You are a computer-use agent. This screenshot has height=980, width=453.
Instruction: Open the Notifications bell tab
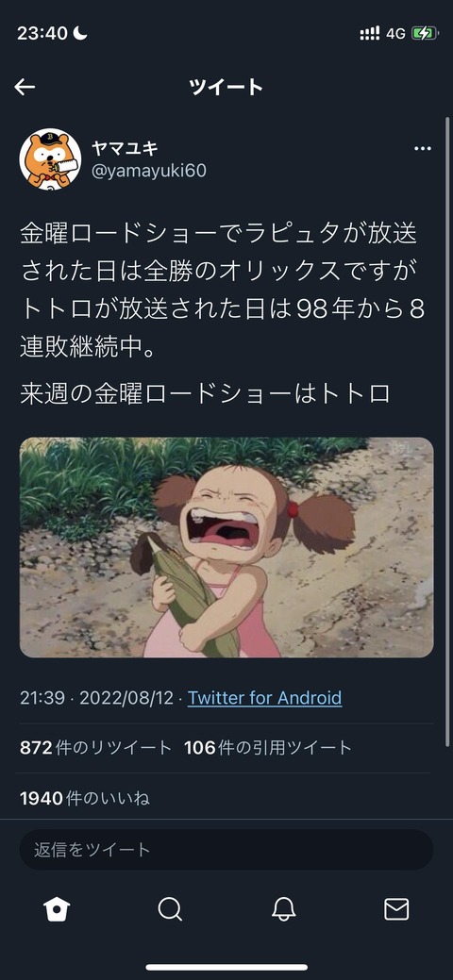coord(283,910)
